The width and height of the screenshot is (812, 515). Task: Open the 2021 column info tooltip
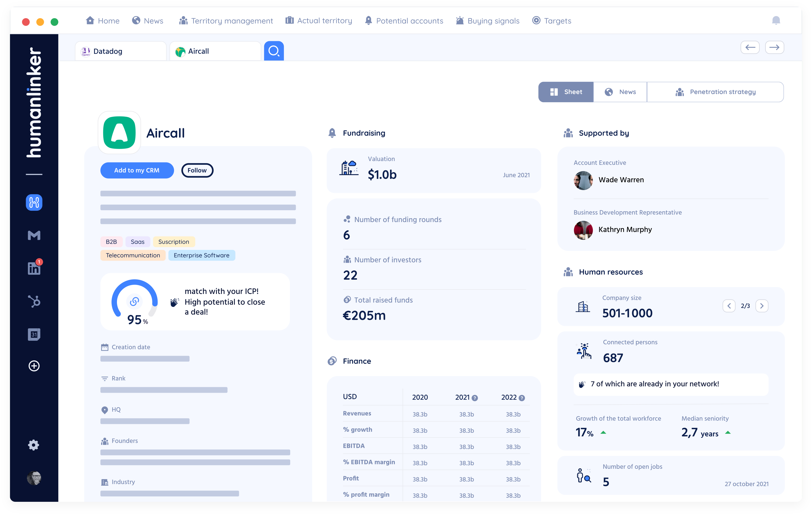pyautogui.click(x=476, y=398)
